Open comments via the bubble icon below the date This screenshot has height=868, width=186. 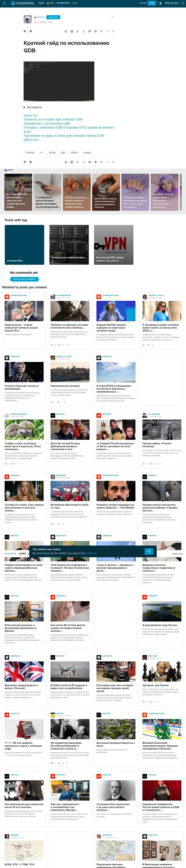[30, 31]
